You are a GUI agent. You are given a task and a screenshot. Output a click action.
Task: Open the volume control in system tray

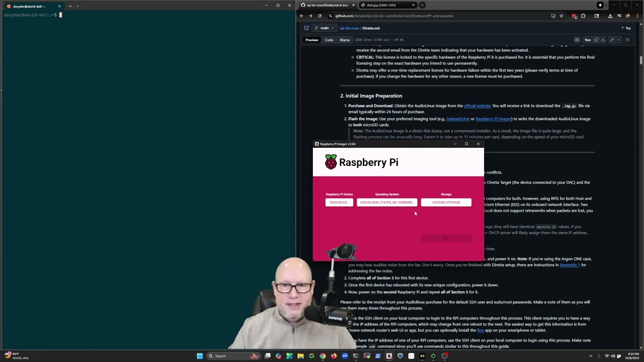pyautogui.click(x=613, y=356)
